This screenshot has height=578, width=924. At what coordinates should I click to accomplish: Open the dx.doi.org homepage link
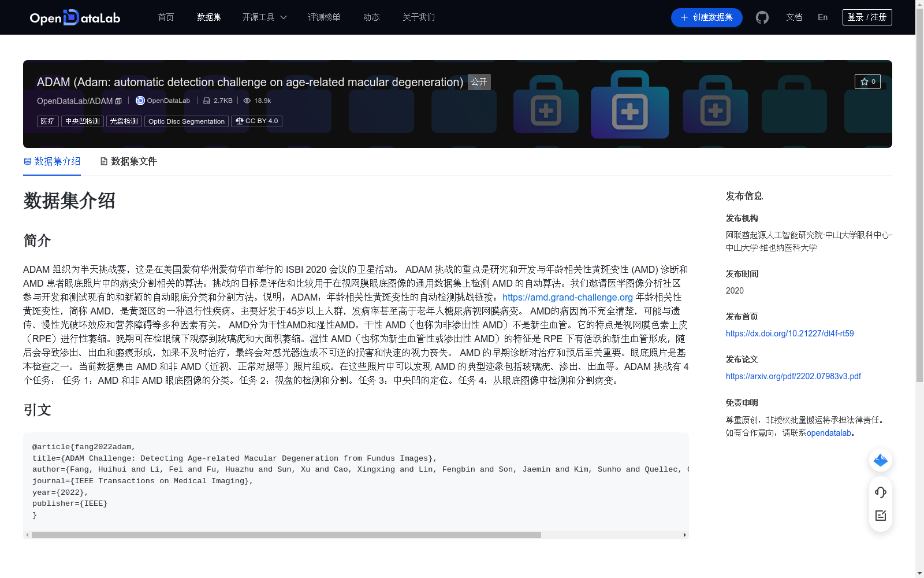[x=789, y=334]
